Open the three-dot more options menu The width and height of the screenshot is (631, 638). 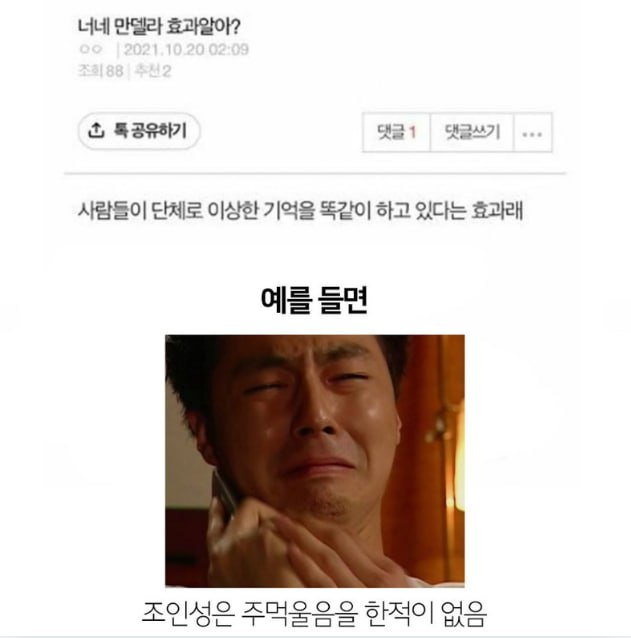pyautogui.click(x=533, y=133)
